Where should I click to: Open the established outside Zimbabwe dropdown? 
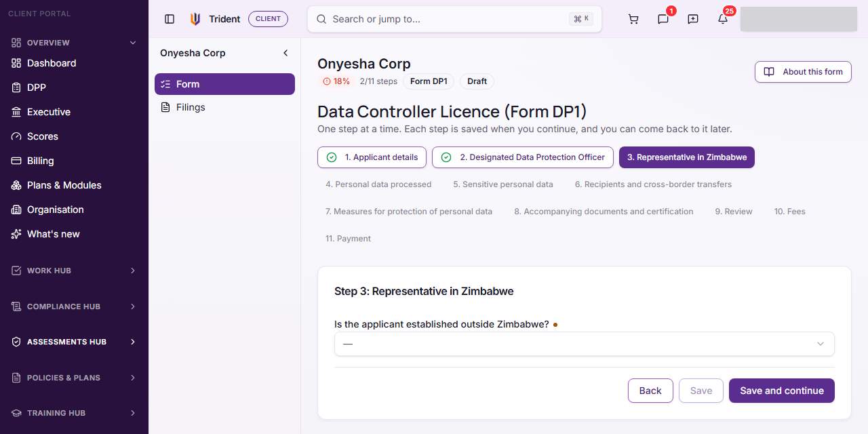(584, 344)
